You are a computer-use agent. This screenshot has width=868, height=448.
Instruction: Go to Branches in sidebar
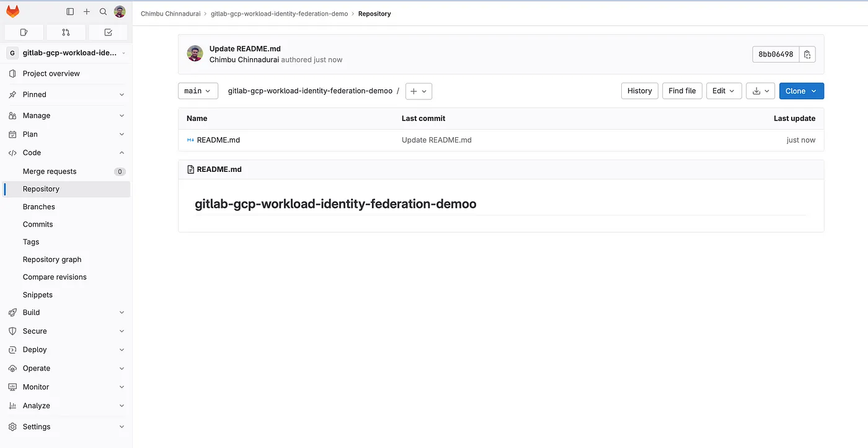[x=67, y=207]
